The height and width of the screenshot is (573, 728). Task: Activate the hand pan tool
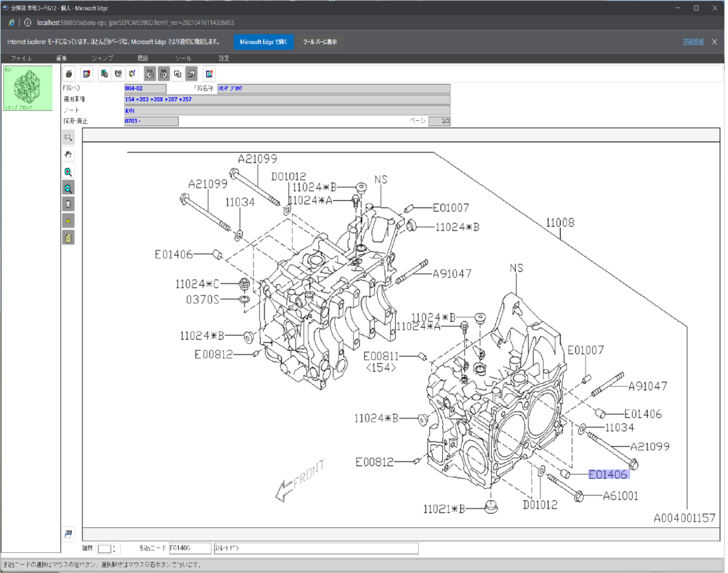[x=69, y=155]
